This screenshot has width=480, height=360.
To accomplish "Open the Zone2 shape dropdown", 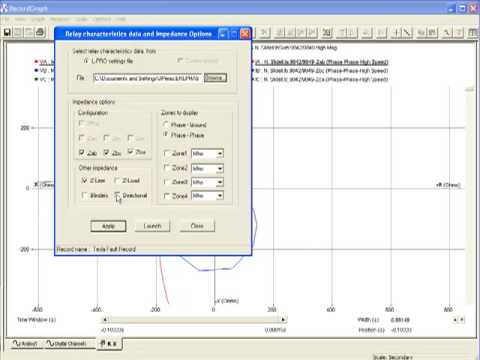I will pyautogui.click(x=220, y=168).
